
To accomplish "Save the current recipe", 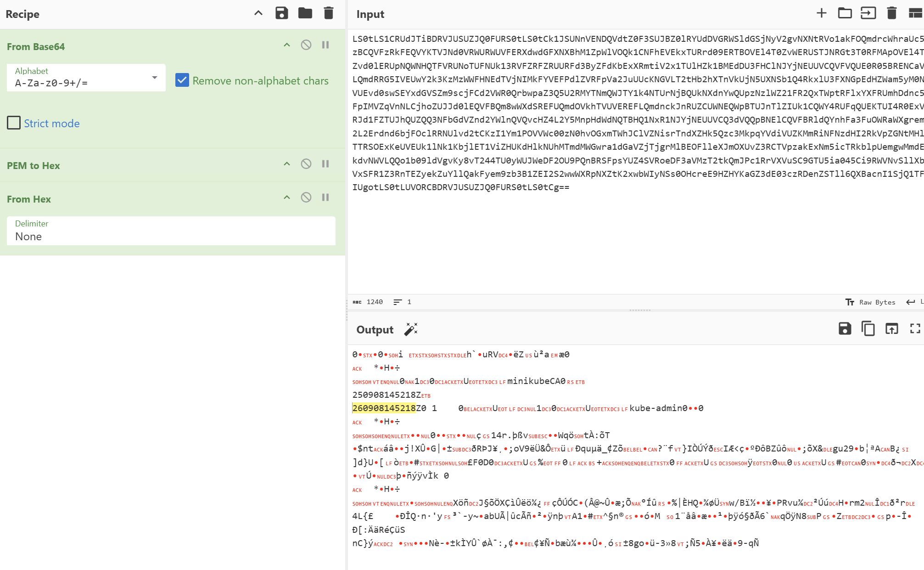I will pyautogui.click(x=281, y=13).
